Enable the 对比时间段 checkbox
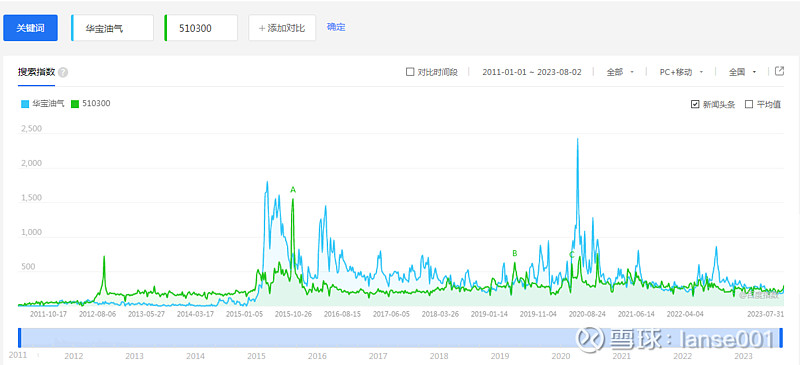 [410, 72]
